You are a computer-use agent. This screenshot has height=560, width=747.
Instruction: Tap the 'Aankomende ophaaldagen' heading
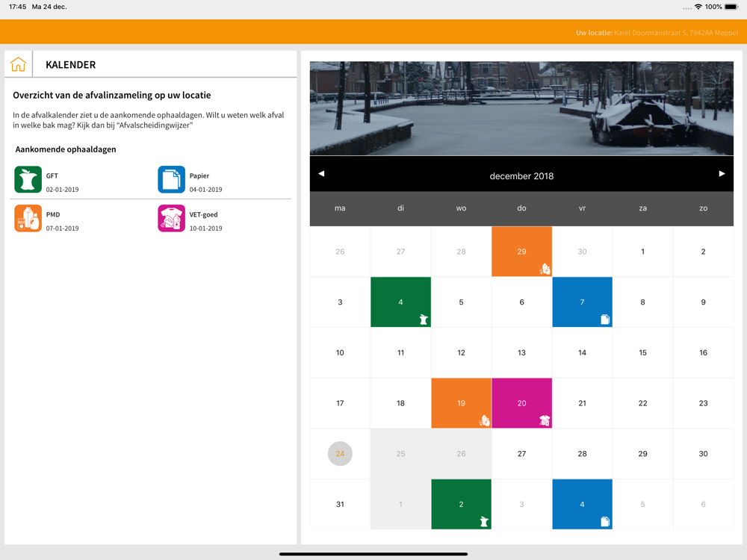click(66, 149)
